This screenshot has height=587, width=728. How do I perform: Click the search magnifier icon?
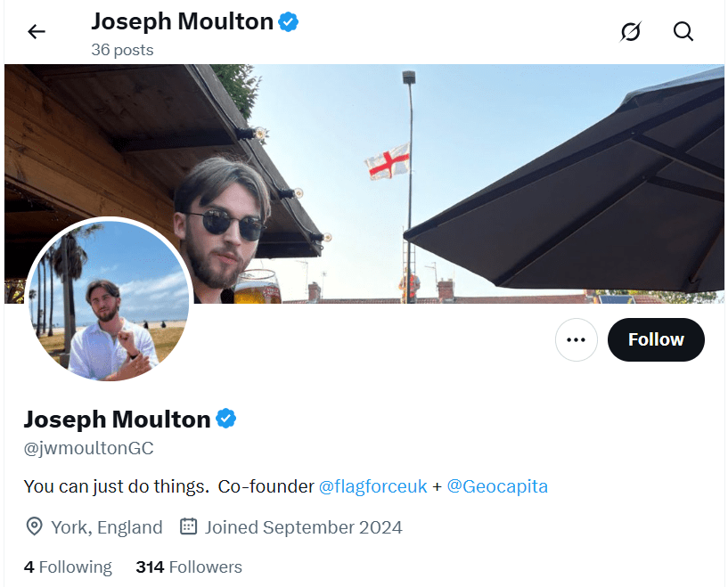click(x=683, y=32)
